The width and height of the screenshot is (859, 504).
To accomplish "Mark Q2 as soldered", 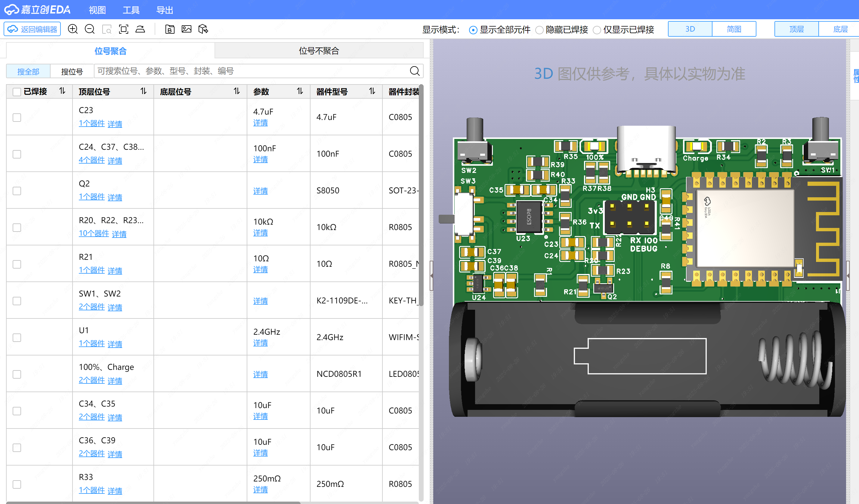I will tap(17, 191).
